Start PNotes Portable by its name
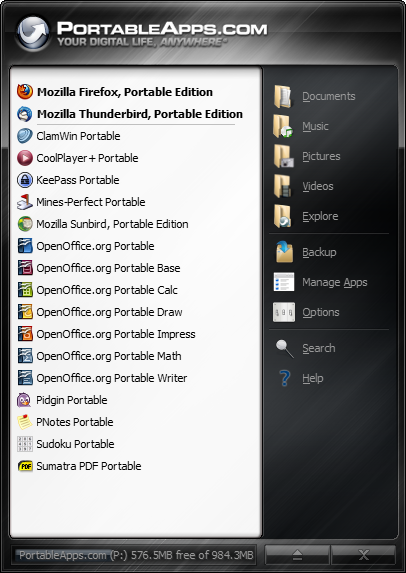406x573 pixels. 75,422
